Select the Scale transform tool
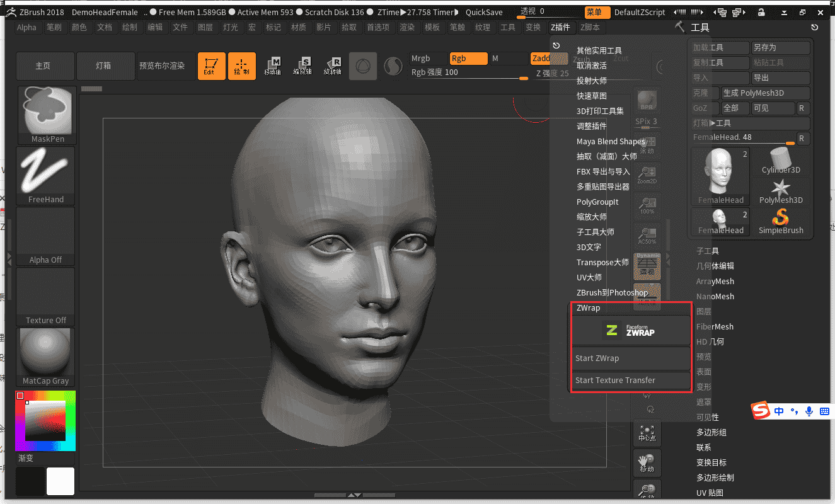 pyautogui.click(x=303, y=66)
